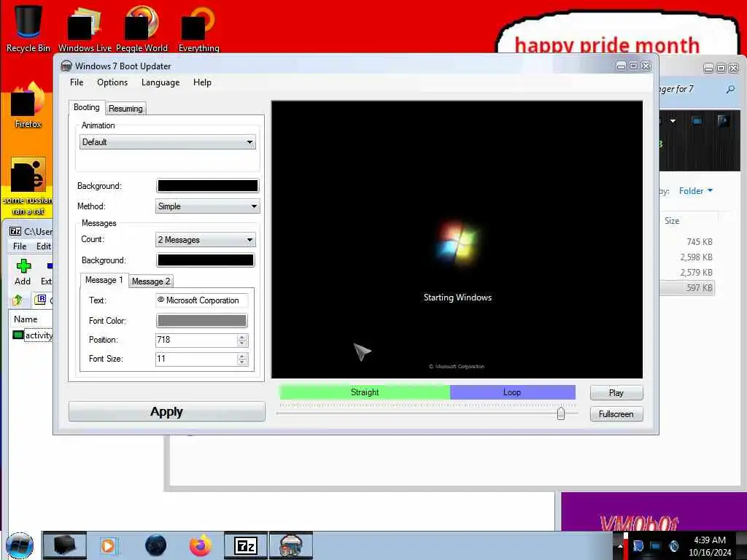This screenshot has height=560, width=747.
Task: Switch to the Resuming tab
Action: tap(125, 109)
